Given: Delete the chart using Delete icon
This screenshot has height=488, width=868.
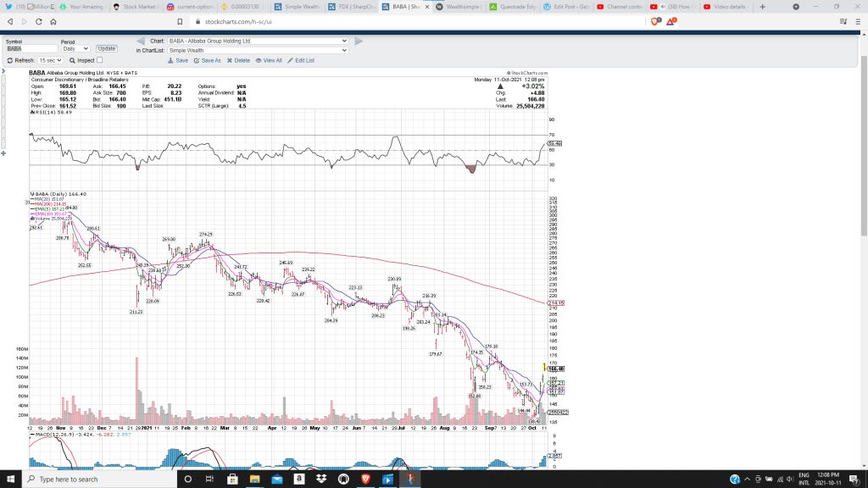Looking at the screenshot, I should coord(237,60).
